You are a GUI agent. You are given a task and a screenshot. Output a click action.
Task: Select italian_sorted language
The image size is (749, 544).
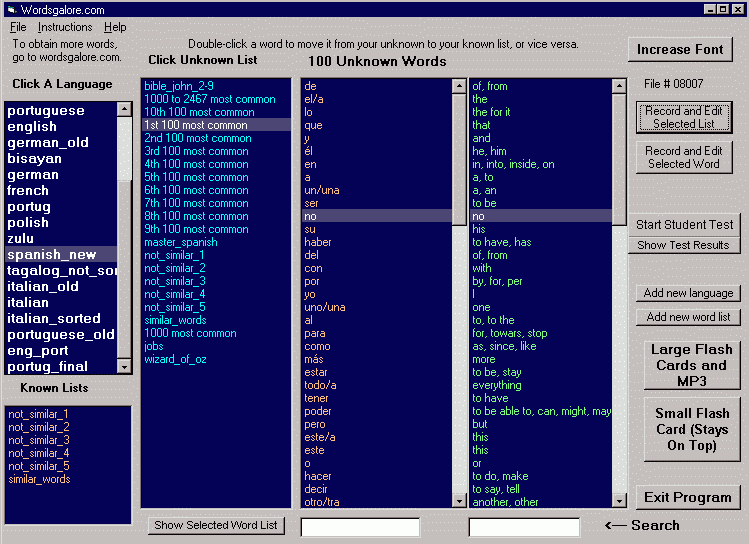[x=61, y=319]
